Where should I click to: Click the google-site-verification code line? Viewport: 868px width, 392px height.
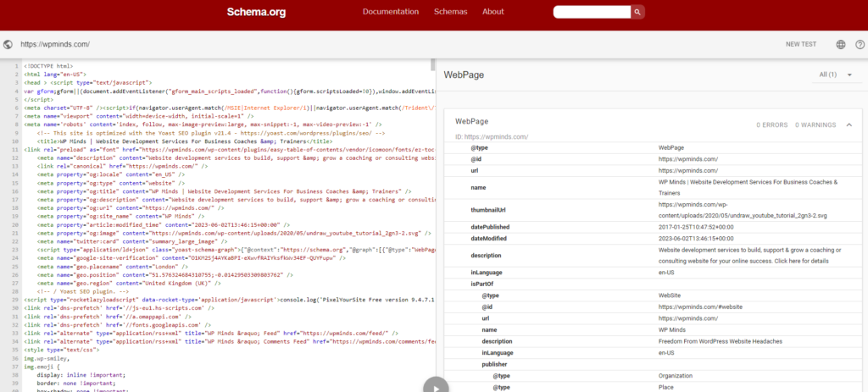[192, 258]
